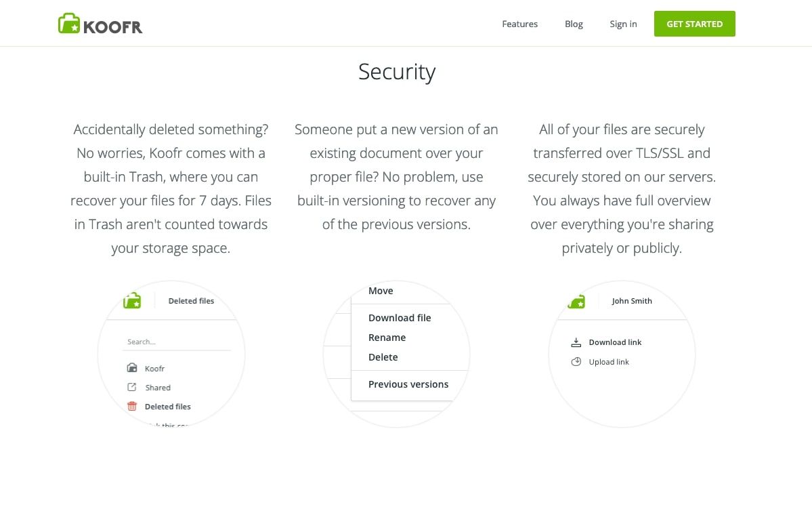
Task: Click the Koofr icon beside Deleted files
Action: pyautogui.click(x=132, y=300)
